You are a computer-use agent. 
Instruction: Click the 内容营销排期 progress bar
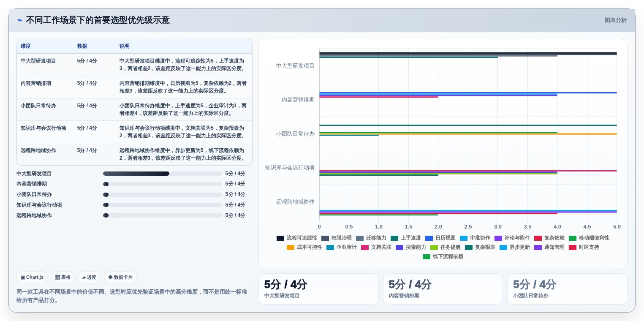click(x=163, y=184)
